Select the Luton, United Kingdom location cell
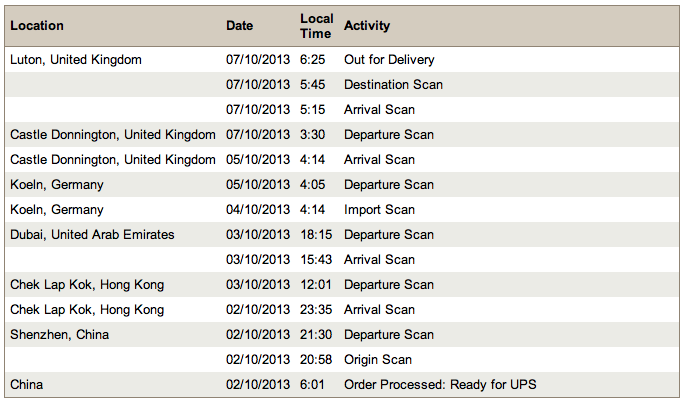Viewport: 683px width, 400px height. point(76,60)
